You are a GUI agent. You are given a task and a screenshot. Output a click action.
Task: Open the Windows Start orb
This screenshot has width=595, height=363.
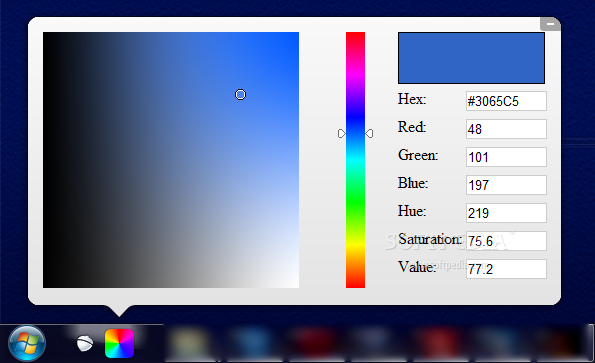click(x=27, y=343)
